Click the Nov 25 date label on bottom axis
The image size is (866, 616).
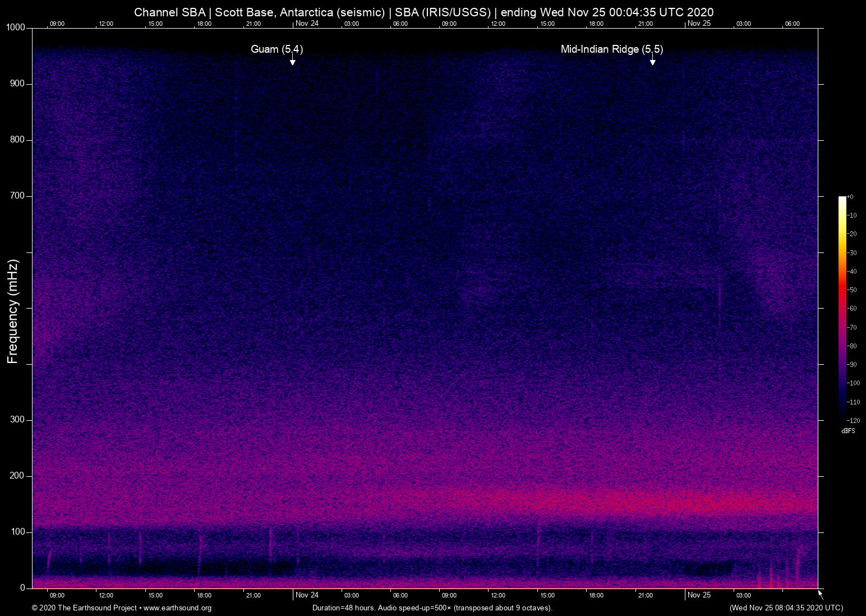[x=699, y=595]
